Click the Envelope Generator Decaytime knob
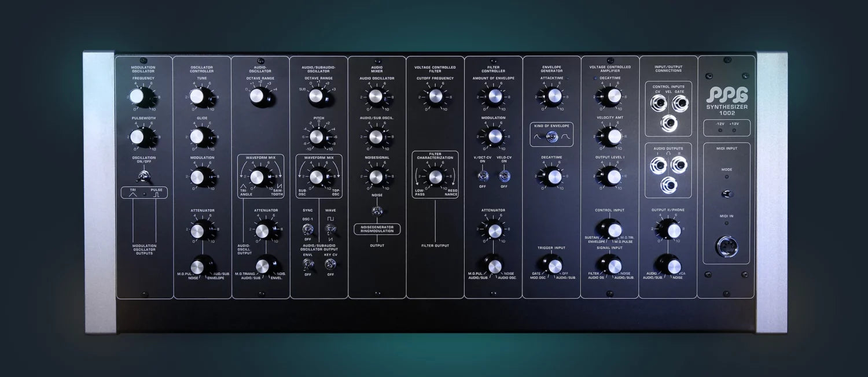 [x=554, y=176]
